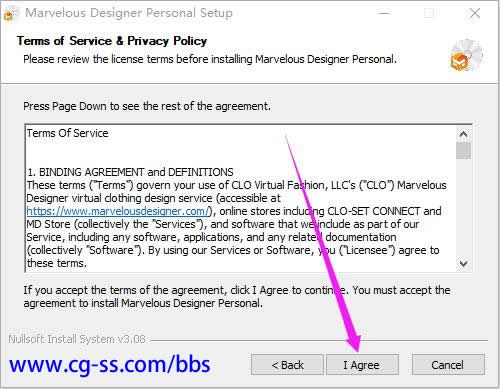This screenshot has width=500, height=389.
Task: Click the disabled maximize button
Action: pyautogui.click(x=429, y=13)
